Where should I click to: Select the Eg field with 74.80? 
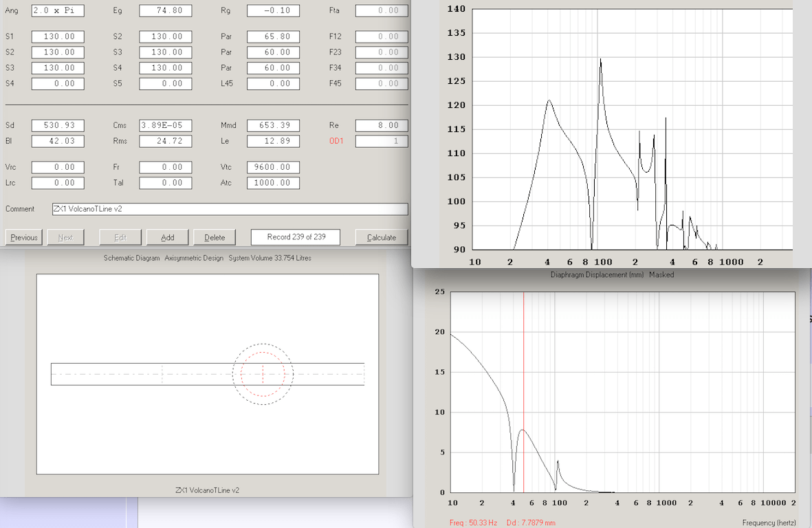click(166, 10)
